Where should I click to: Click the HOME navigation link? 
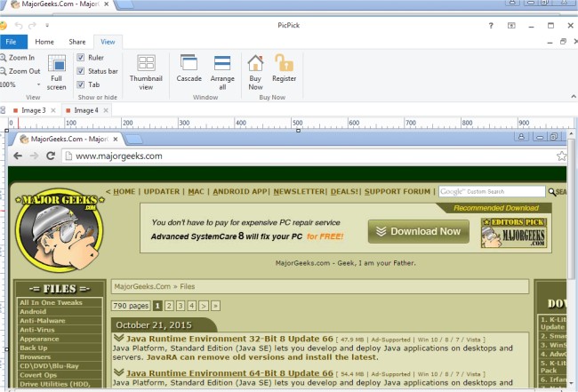pos(124,192)
